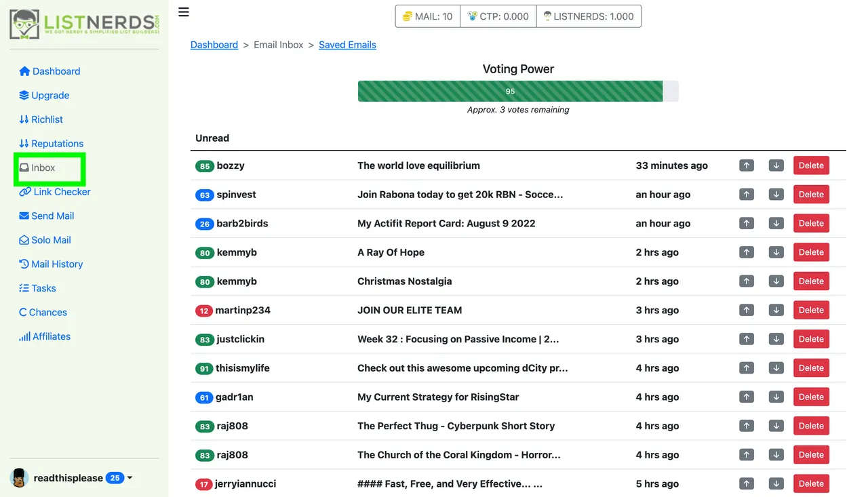Downvote the Christmas Nostalgia email
Screen dimensions: 868x497
pos(776,281)
